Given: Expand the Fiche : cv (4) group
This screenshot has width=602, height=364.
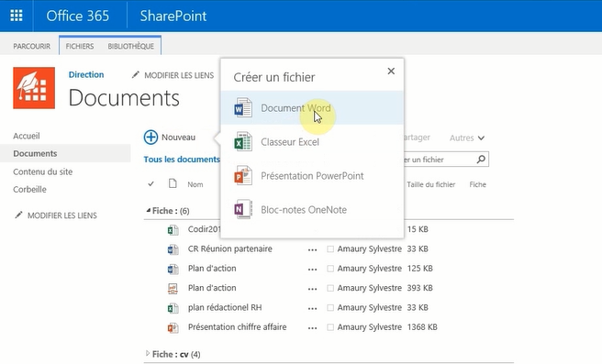Looking at the screenshot, I should point(148,353).
